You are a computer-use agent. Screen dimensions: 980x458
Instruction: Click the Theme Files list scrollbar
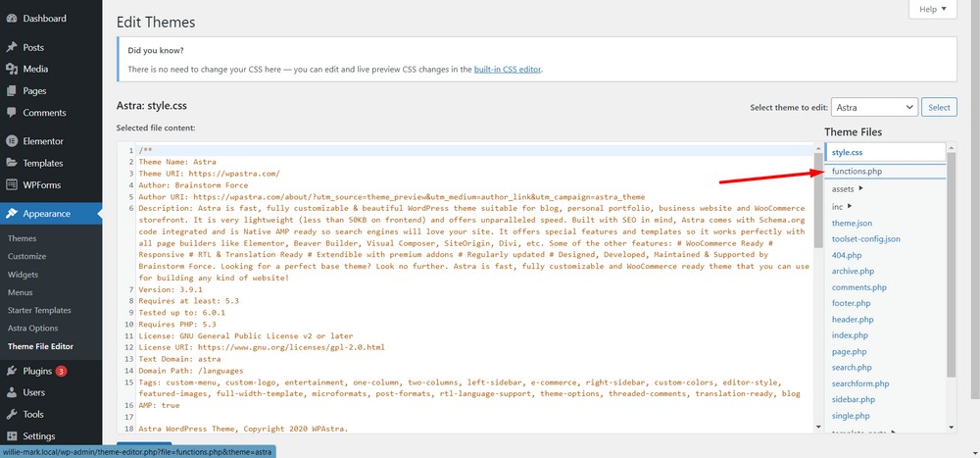(x=952, y=265)
